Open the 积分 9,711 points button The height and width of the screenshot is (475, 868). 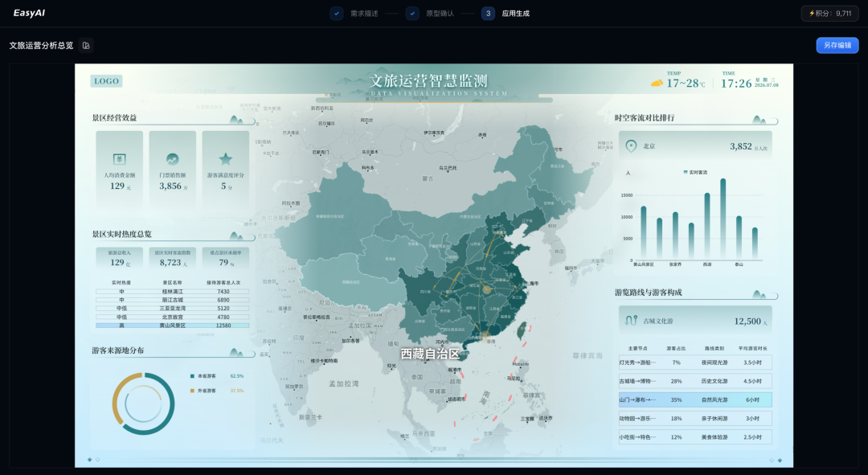click(829, 14)
